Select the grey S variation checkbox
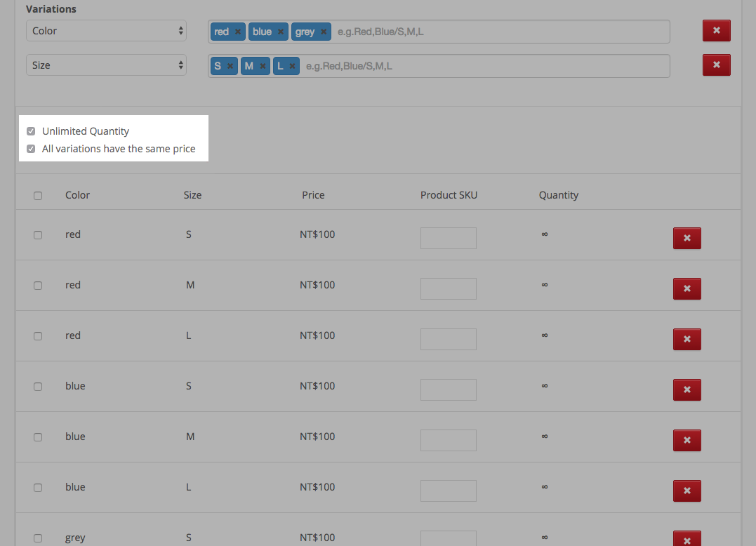This screenshot has height=546, width=756. point(38,538)
